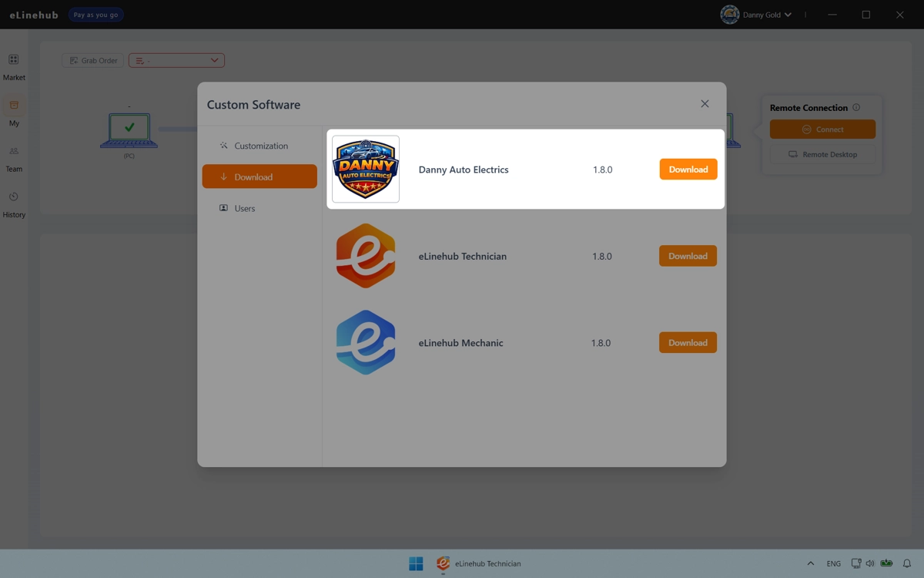924x578 pixels.
Task: Open the volume speaker tray icon
Action: [x=870, y=563]
